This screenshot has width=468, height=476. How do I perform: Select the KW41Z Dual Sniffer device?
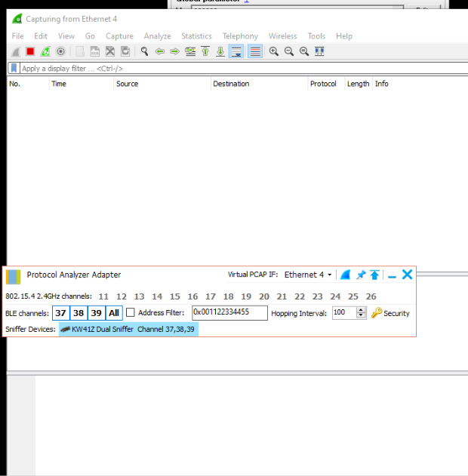point(129,330)
